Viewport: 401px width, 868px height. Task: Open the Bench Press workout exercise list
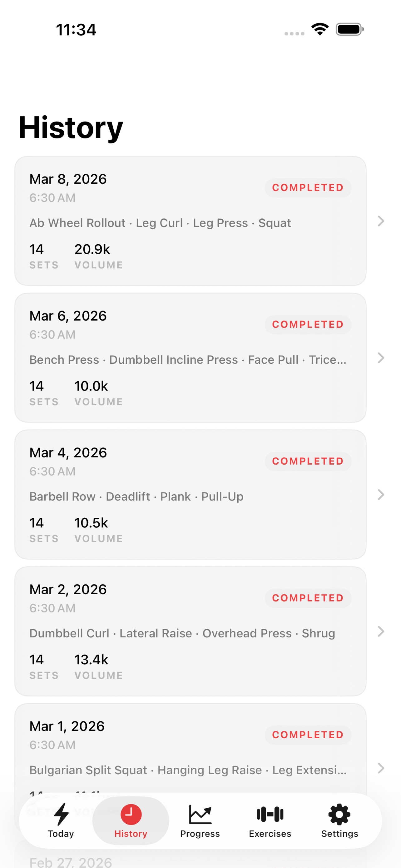[x=187, y=360]
